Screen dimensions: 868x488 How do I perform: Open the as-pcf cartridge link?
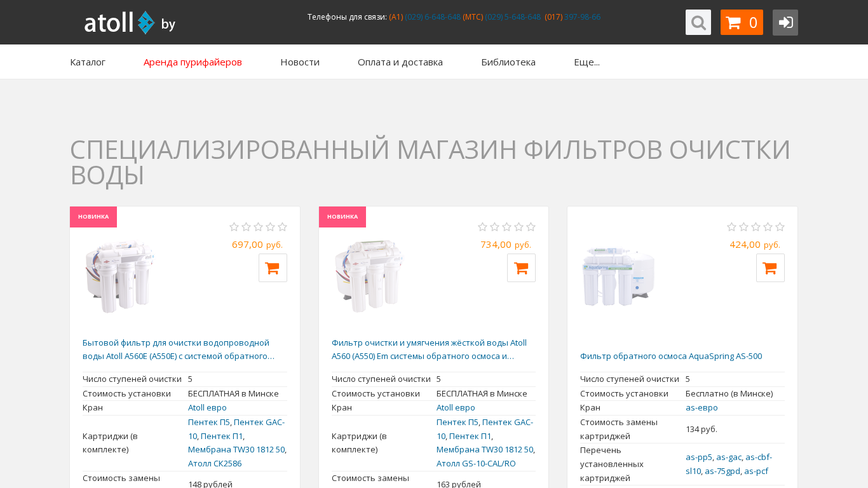pos(756,471)
